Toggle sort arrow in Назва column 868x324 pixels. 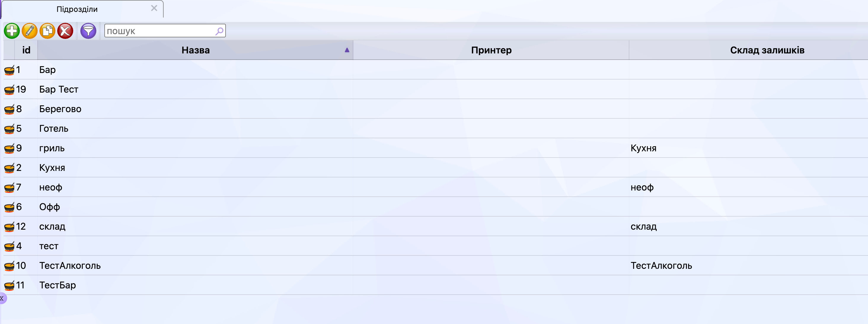(x=347, y=50)
